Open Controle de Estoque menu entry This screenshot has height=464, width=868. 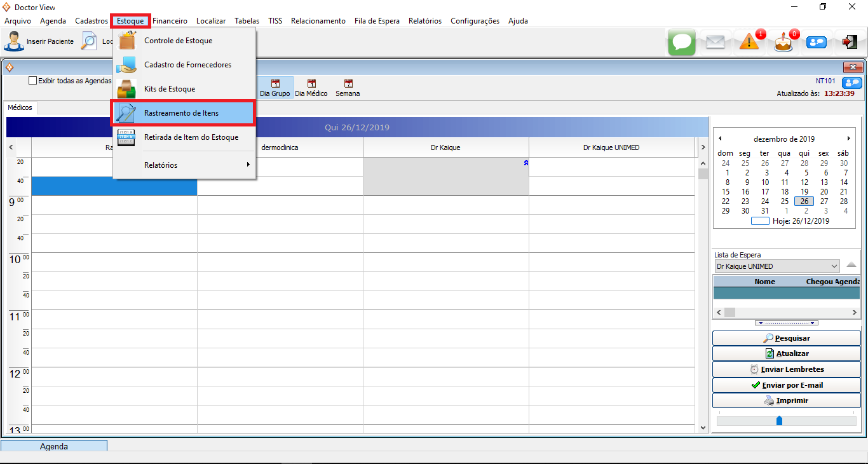click(x=178, y=41)
